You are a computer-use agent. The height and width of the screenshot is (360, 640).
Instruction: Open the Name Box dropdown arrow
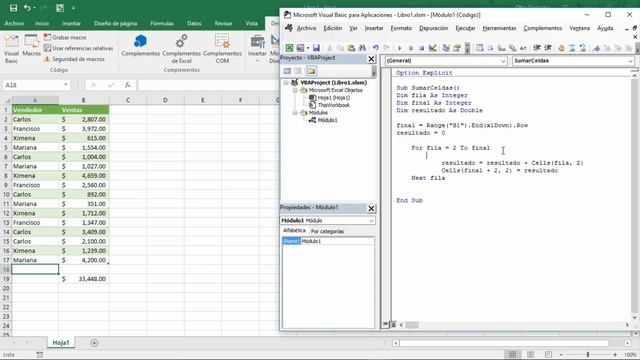point(66,85)
